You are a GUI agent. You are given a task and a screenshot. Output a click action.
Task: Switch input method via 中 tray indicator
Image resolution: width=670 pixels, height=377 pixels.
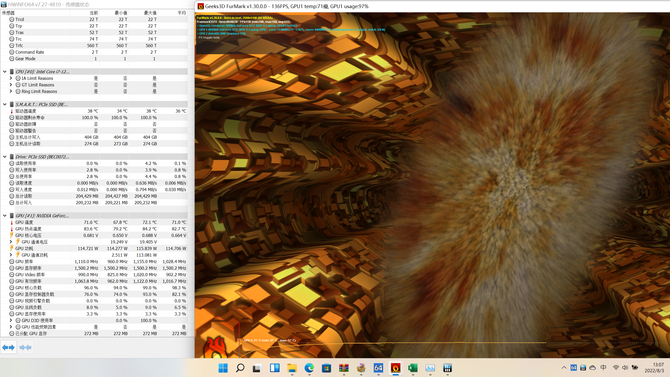603,368
